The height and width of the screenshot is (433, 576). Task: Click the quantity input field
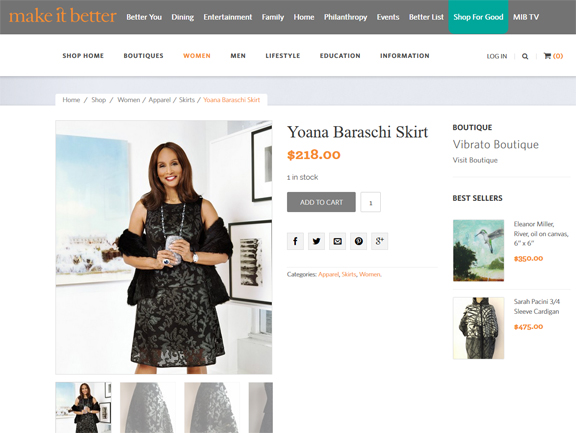tap(370, 202)
